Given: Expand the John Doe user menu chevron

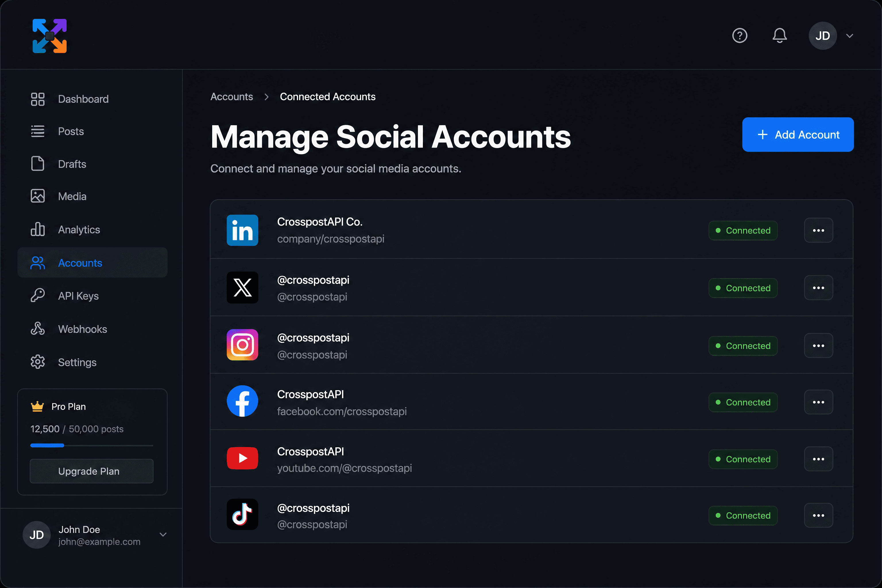Looking at the screenshot, I should coord(163,535).
